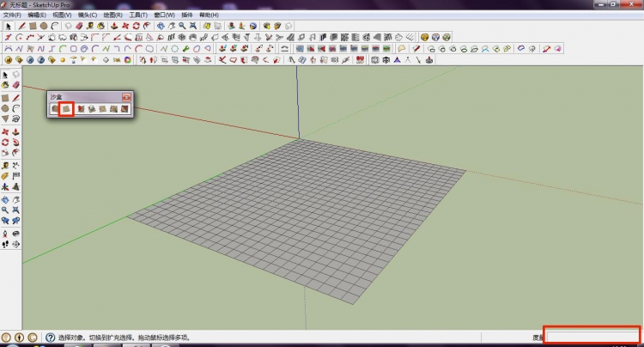Choose Axes tool in vertical tool palette
Viewport: 644px width, 347px height.
5,187
